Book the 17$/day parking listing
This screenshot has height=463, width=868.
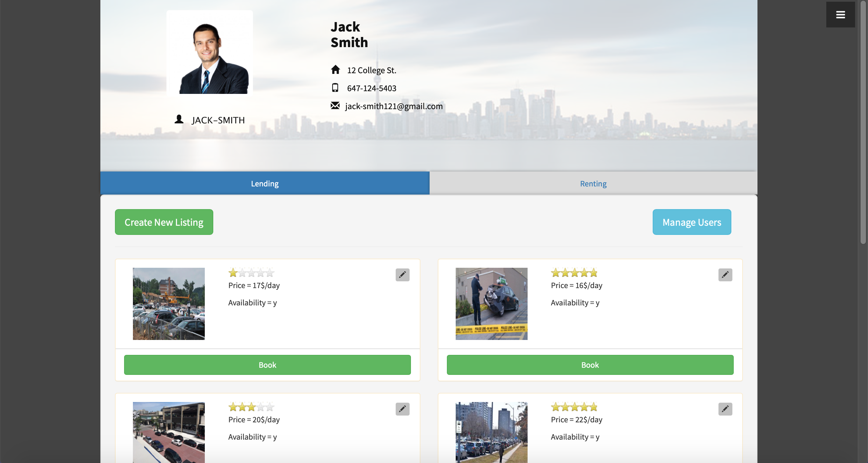[267, 365]
